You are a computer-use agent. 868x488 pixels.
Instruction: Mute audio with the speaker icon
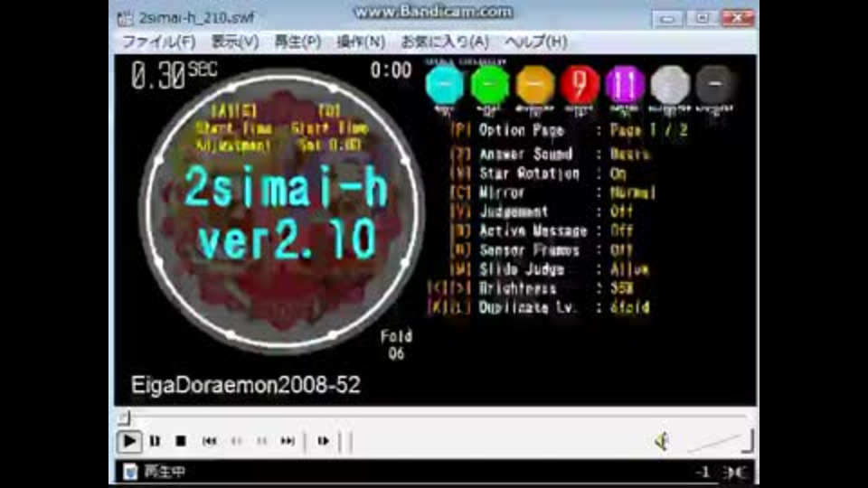point(663,441)
